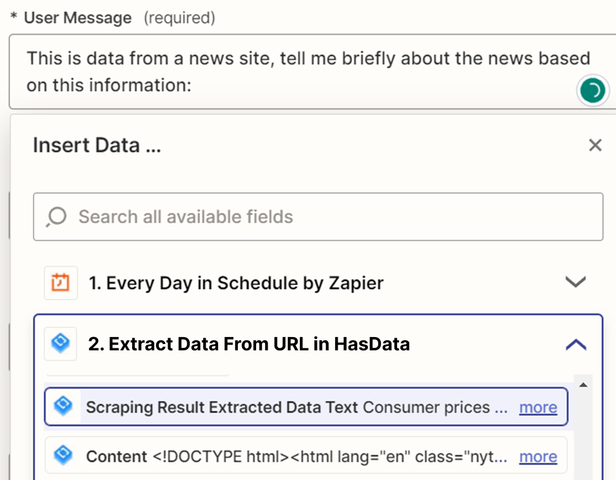Show more of the Content value
This screenshot has width=616, height=480.
click(538, 456)
